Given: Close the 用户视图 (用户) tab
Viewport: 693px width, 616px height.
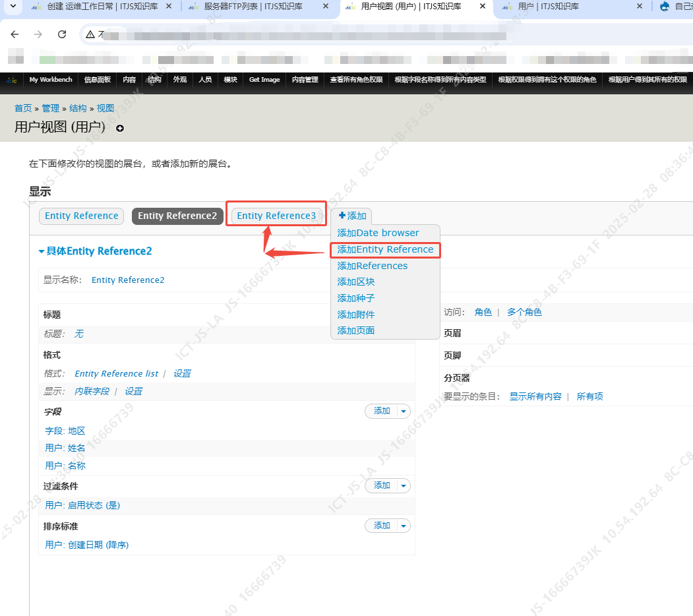Looking at the screenshot, I should 483,6.
